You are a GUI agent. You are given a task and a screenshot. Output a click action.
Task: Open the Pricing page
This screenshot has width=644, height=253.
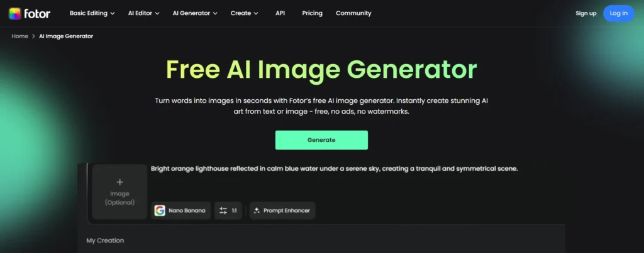pyautogui.click(x=312, y=13)
